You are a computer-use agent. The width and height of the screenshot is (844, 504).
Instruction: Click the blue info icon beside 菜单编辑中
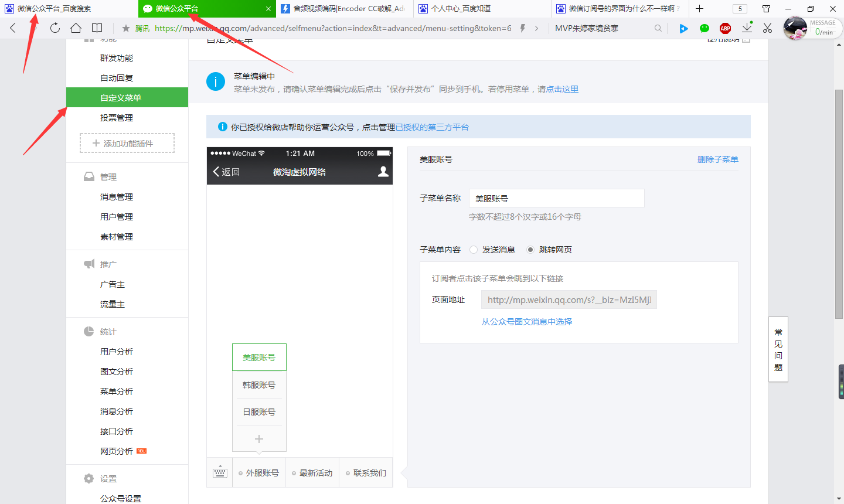pyautogui.click(x=216, y=82)
